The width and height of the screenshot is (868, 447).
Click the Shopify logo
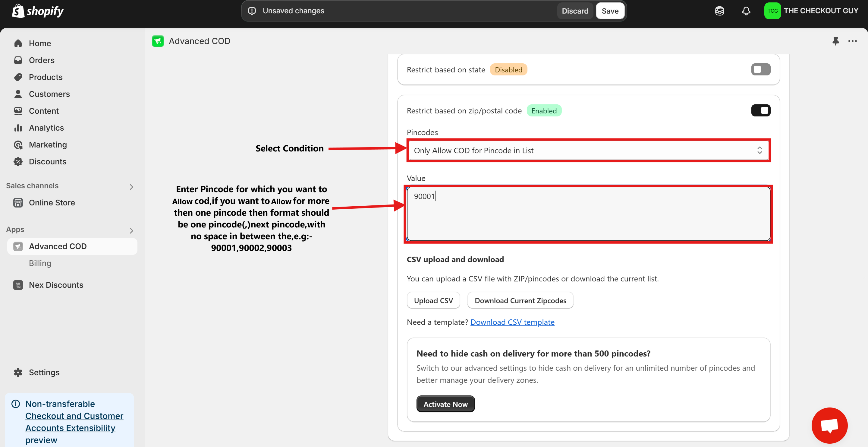(x=38, y=11)
